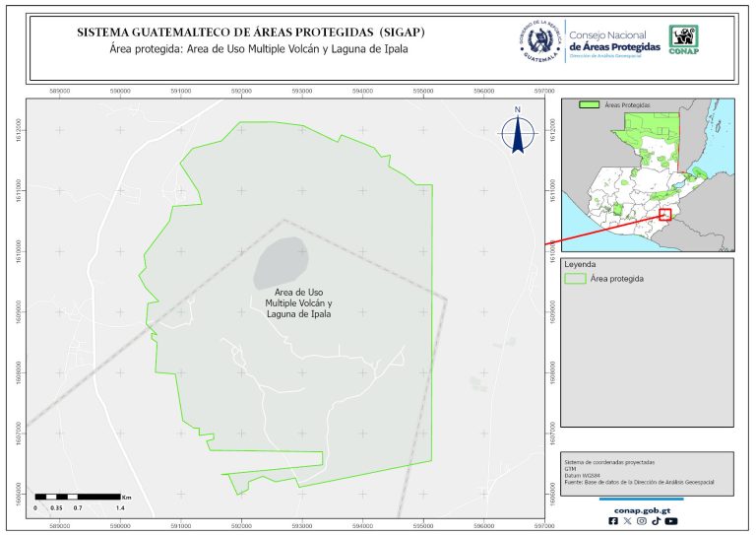Viewport: 756px width, 535px height.
Task: Click the Facebook icon
Action: pos(614,521)
